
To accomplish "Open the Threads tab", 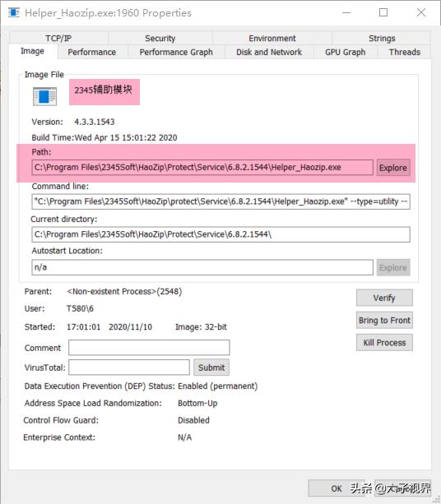I will [404, 52].
